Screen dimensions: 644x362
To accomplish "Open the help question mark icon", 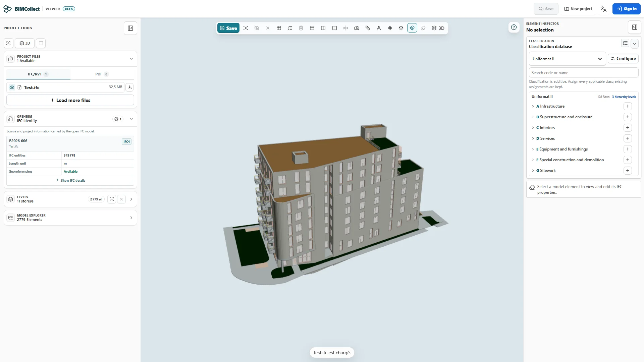I will tap(514, 27).
